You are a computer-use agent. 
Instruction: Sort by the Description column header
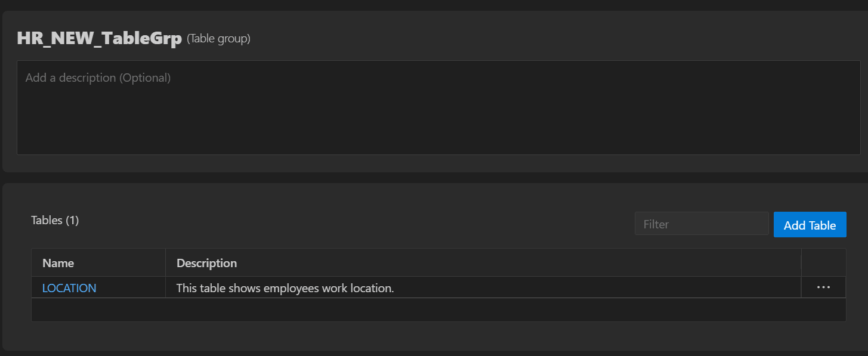207,263
